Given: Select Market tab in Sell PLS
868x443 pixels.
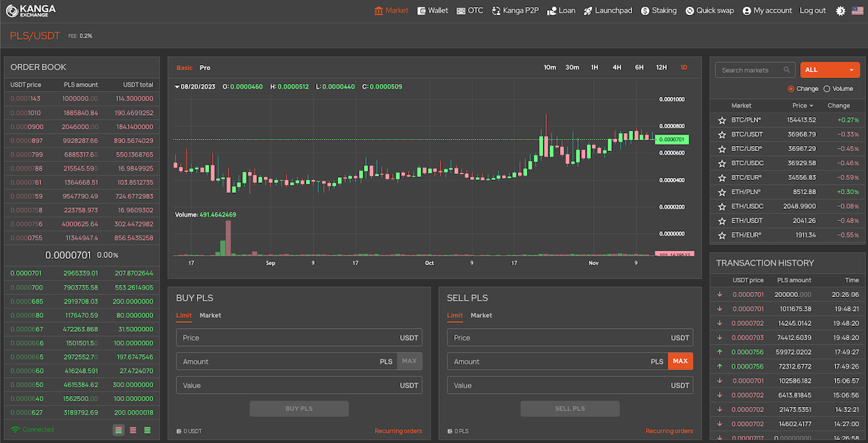Looking at the screenshot, I should [x=482, y=315].
